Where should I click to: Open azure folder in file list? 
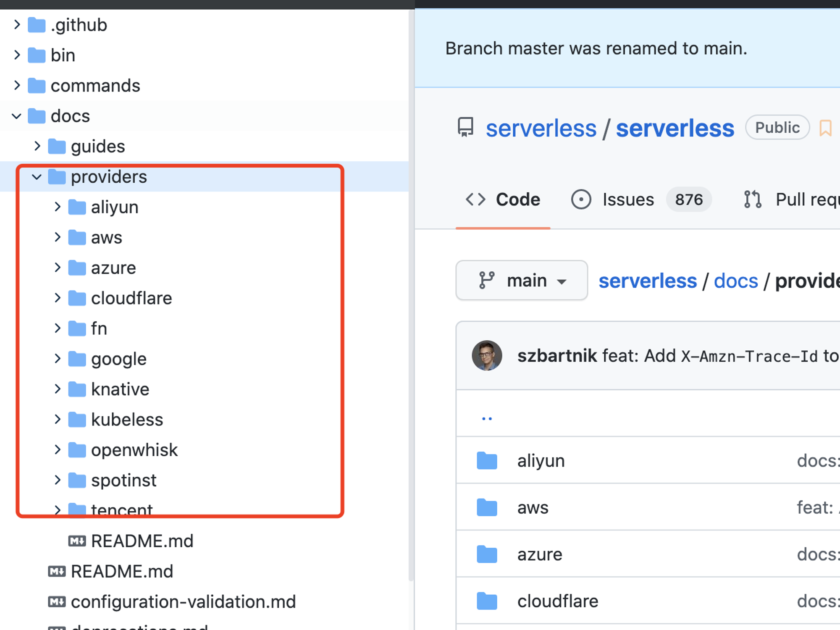540,554
